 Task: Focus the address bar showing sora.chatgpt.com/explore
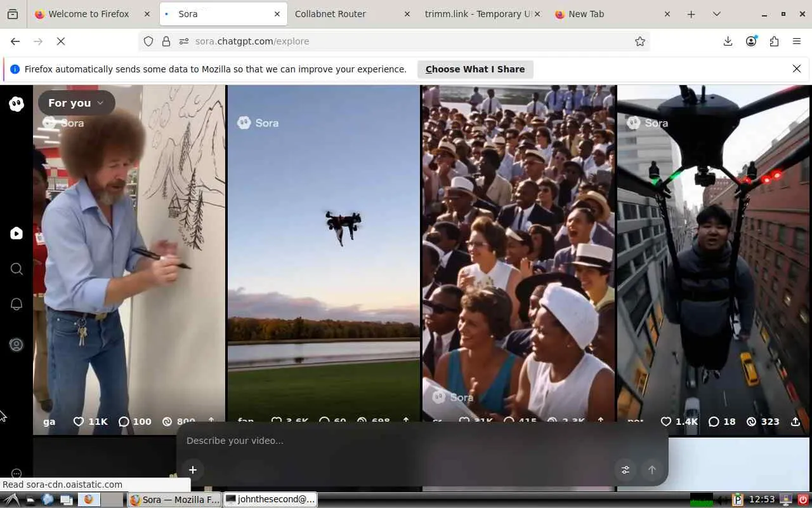point(393,41)
